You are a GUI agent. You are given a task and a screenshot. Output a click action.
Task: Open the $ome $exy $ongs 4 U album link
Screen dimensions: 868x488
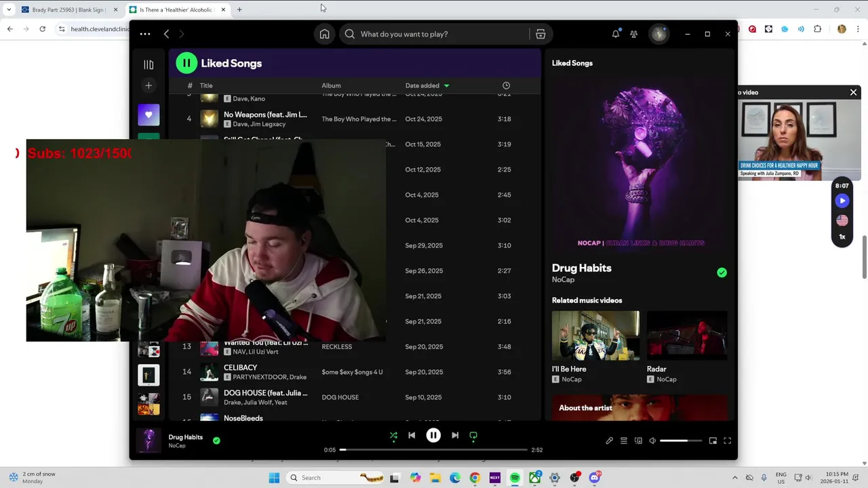point(352,372)
